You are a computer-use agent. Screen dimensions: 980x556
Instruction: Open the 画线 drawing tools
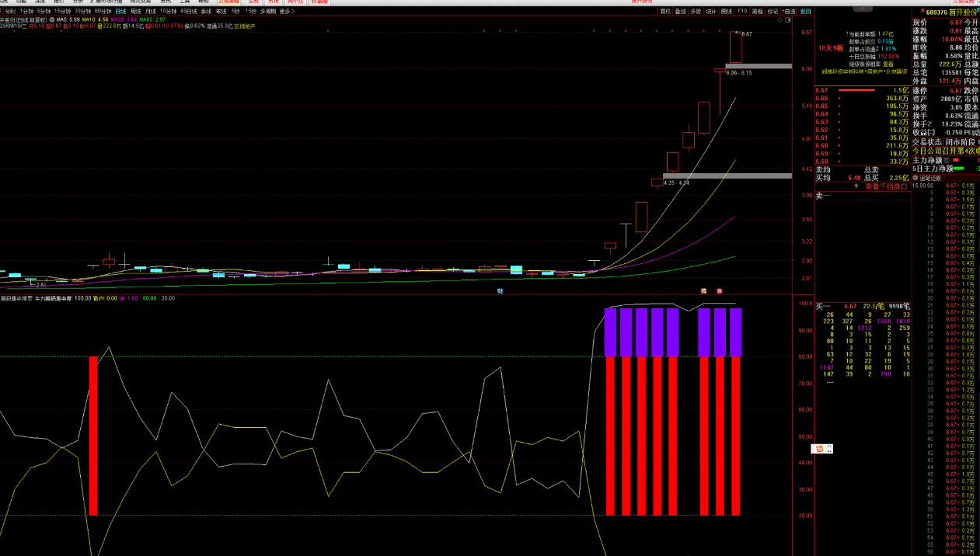click(x=726, y=12)
